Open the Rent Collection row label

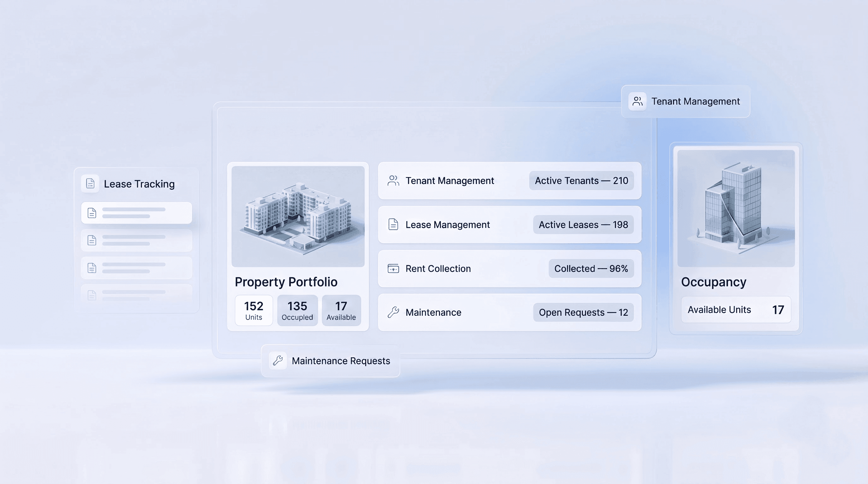point(438,268)
